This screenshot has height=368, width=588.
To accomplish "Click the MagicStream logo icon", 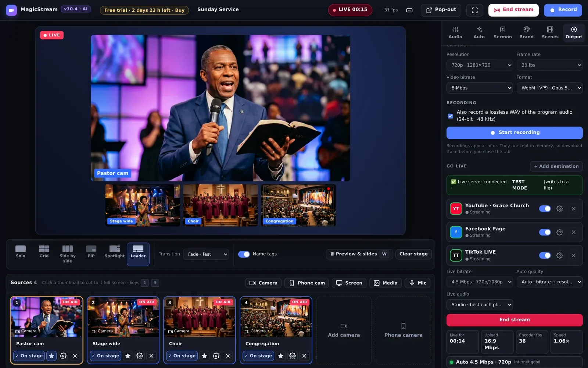I will click(x=11, y=10).
